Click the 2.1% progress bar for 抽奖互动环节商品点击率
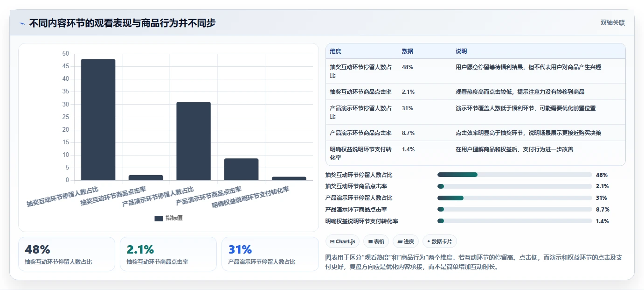Image resolution: width=644 pixels, height=290 pixels. click(x=515, y=186)
